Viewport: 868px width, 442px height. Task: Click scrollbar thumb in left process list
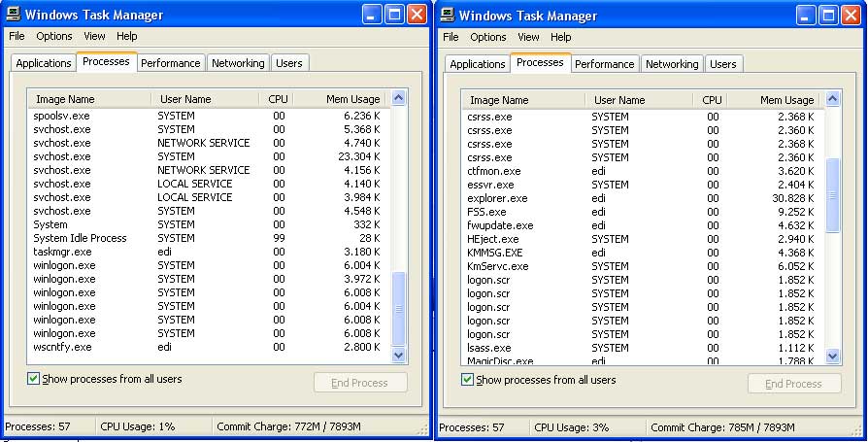pyautogui.click(x=399, y=309)
